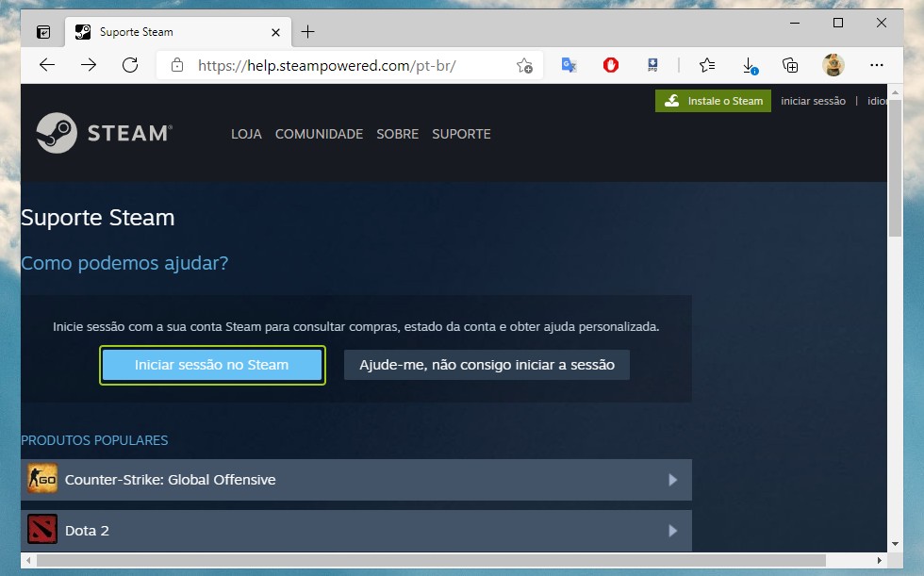
Task: Go to COMUNIDADE in the Steam navigation
Action: click(319, 134)
